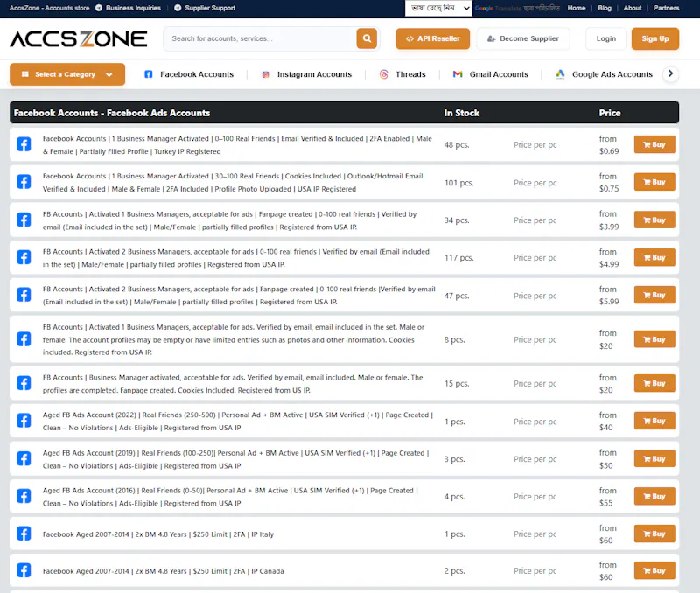Click Facebook icon in IP Canada row
The height and width of the screenshot is (593, 700).
(x=24, y=570)
